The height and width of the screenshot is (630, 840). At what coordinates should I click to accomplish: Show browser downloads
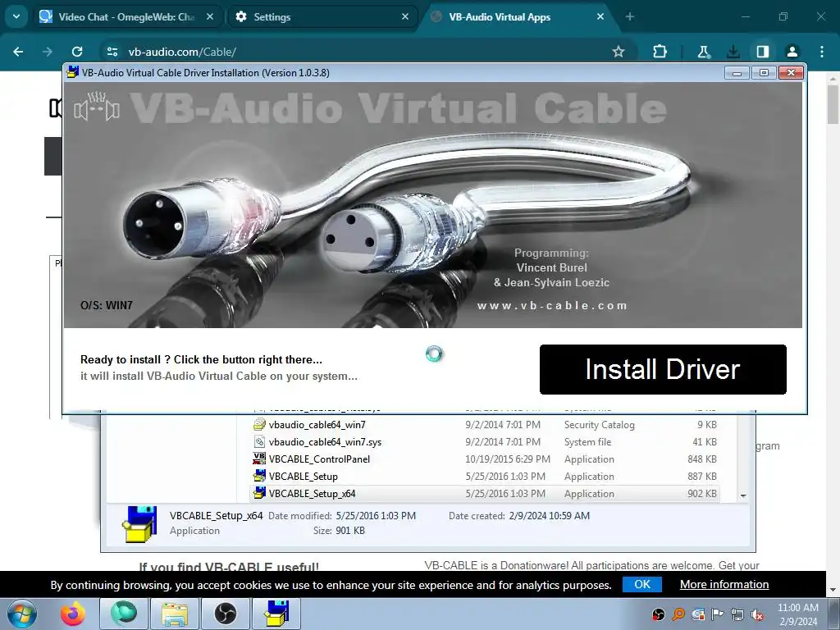[x=733, y=52]
